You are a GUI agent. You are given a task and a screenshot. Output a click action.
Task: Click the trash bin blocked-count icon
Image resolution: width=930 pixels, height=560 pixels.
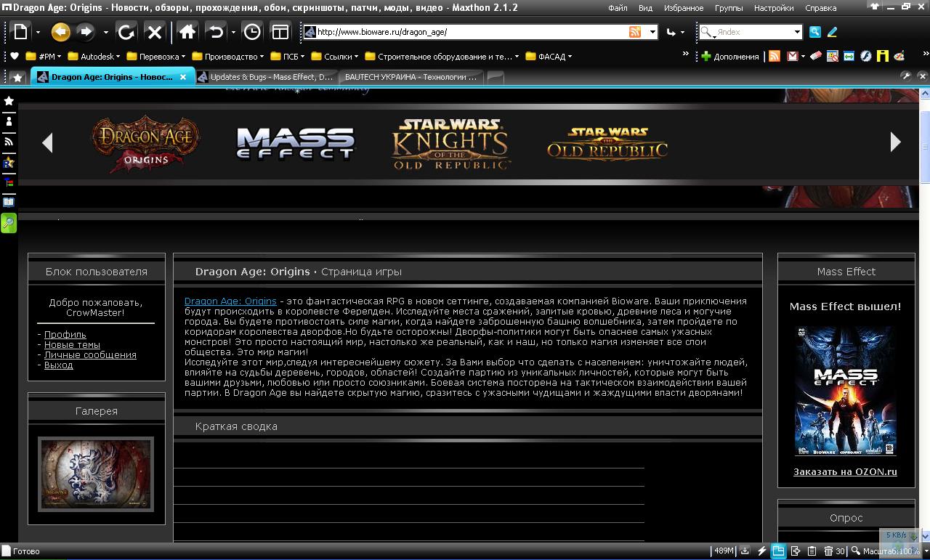coord(828,551)
